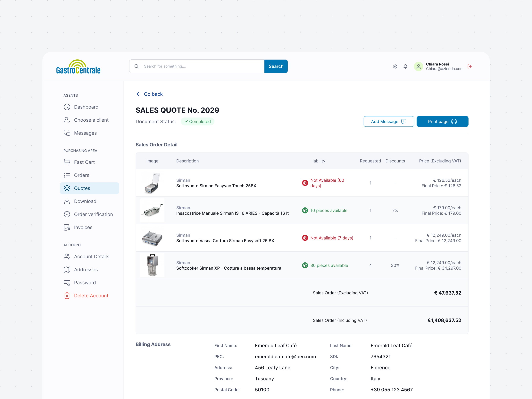The height and width of the screenshot is (399, 532).
Task: Click the Addresses map icon
Action: tap(67, 269)
